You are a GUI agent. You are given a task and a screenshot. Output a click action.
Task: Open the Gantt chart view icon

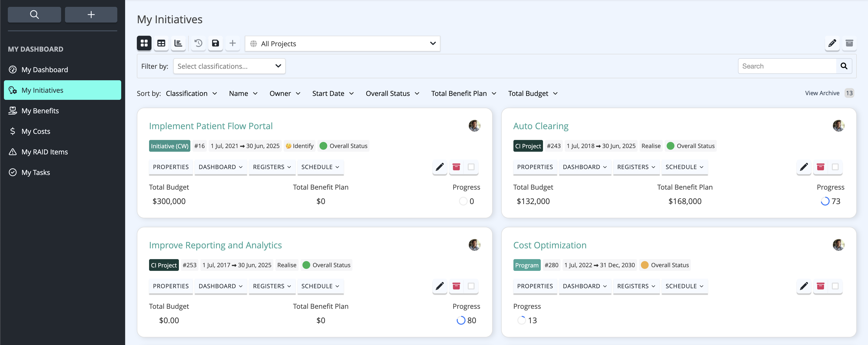click(178, 43)
